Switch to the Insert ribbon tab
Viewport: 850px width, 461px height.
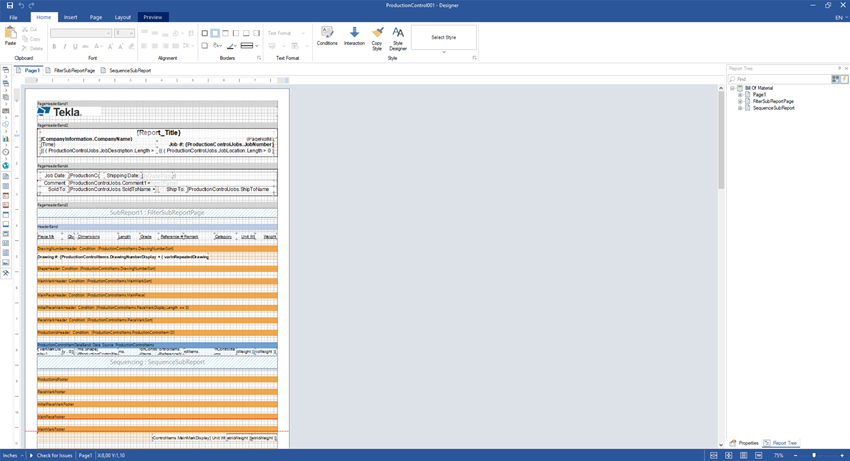(x=70, y=17)
